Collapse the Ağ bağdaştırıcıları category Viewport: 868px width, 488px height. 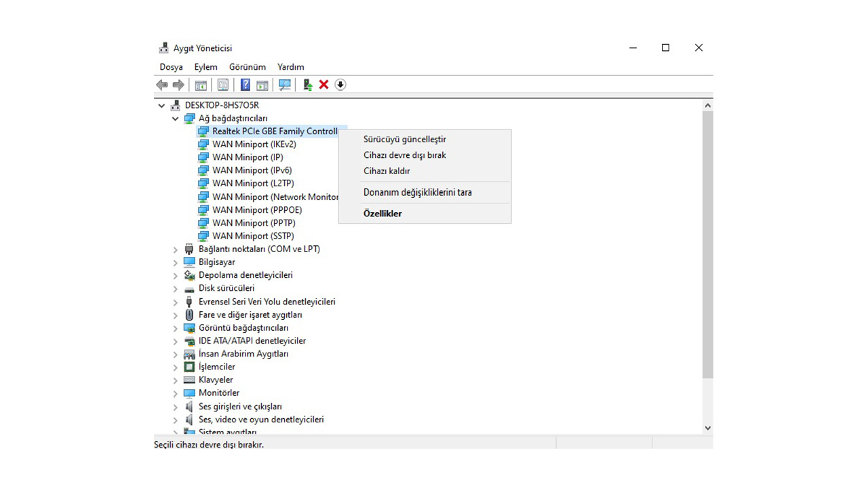tap(175, 118)
